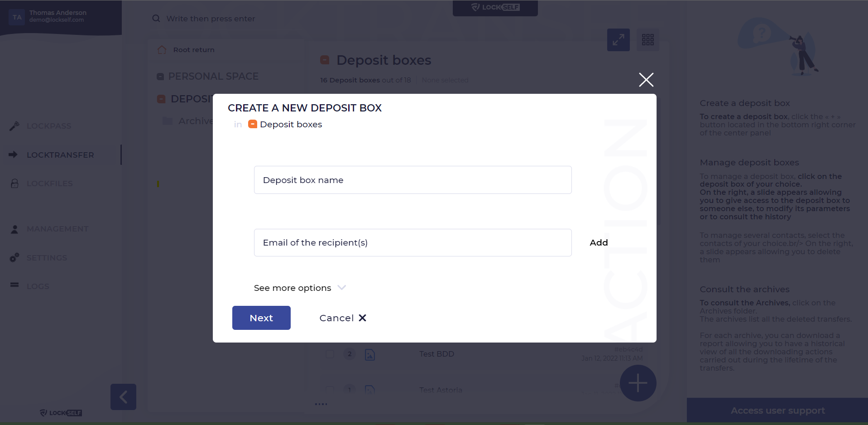Image resolution: width=868 pixels, height=425 pixels.
Task: Click Cancel in the dialog
Action: click(x=343, y=318)
